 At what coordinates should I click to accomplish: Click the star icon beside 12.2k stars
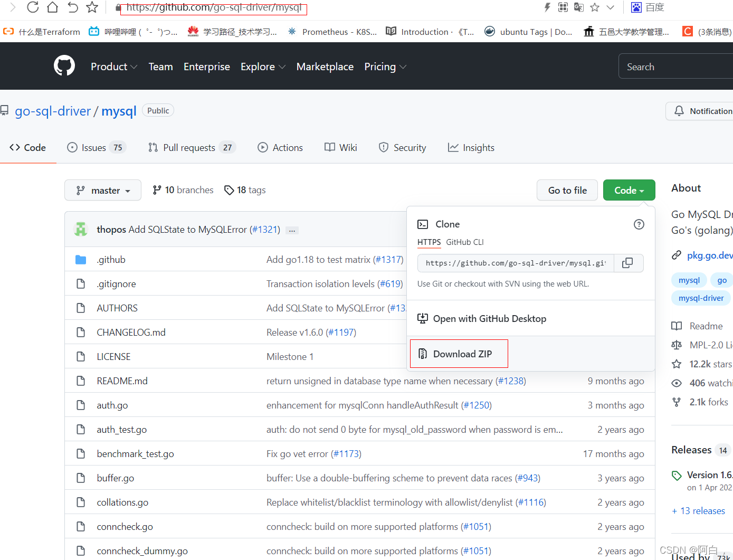677,364
